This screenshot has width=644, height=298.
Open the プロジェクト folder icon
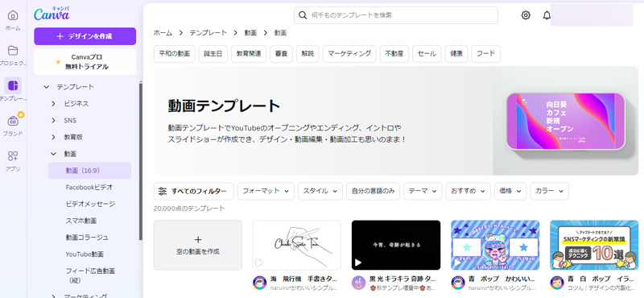coord(13,51)
